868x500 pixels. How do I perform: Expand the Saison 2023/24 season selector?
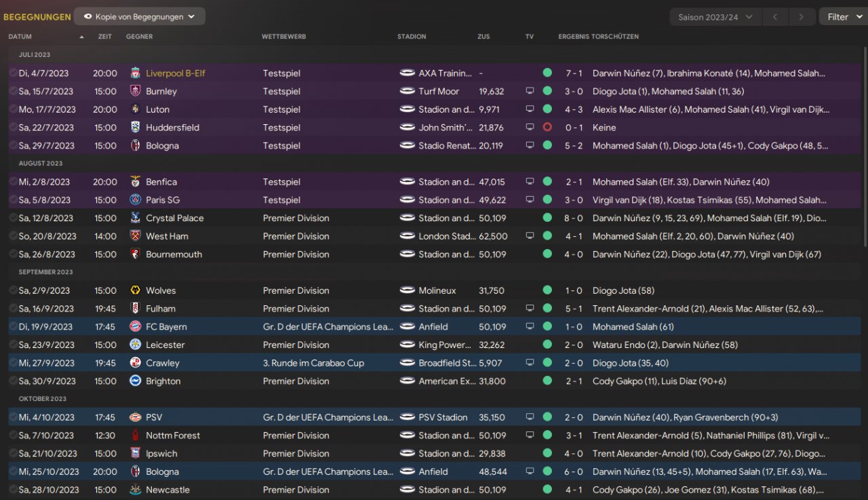pyautogui.click(x=715, y=17)
